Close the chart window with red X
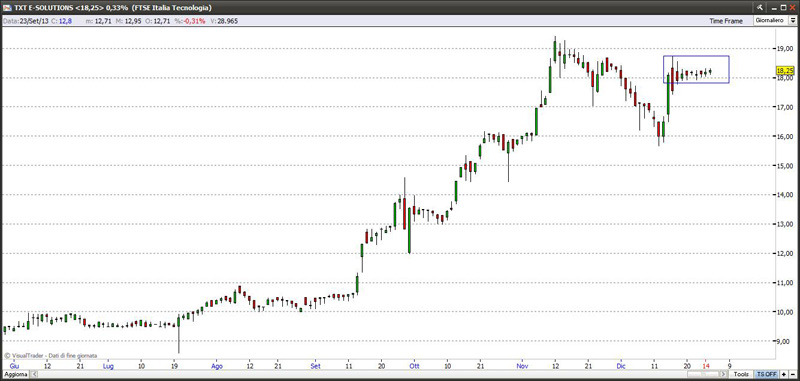Screen dimensions: 800x381 [x=792, y=7]
